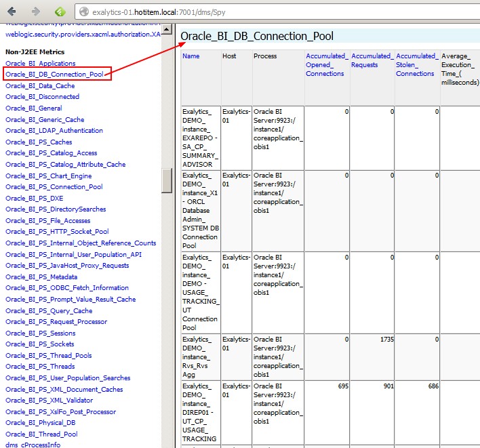Open Oracle_BI_DB_Connection_Pool metrics link
Image resolution: width=480 pixels, height=448 pixels.
click(x=54, y=74)
